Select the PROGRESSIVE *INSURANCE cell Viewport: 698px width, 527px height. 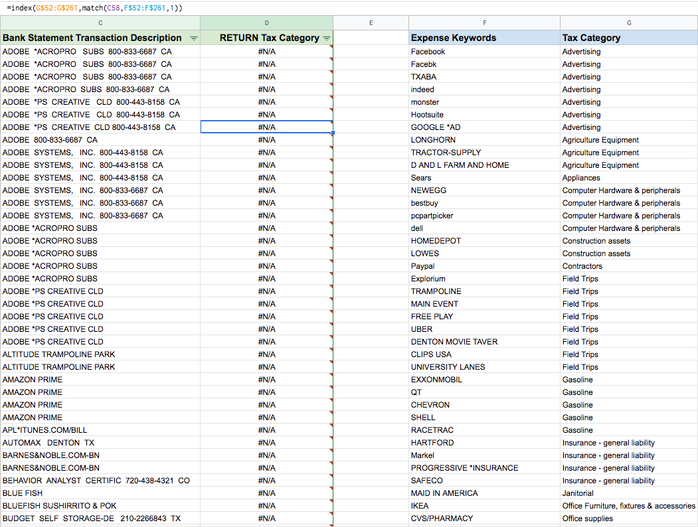pyautogui.click(x=484, y=468)
